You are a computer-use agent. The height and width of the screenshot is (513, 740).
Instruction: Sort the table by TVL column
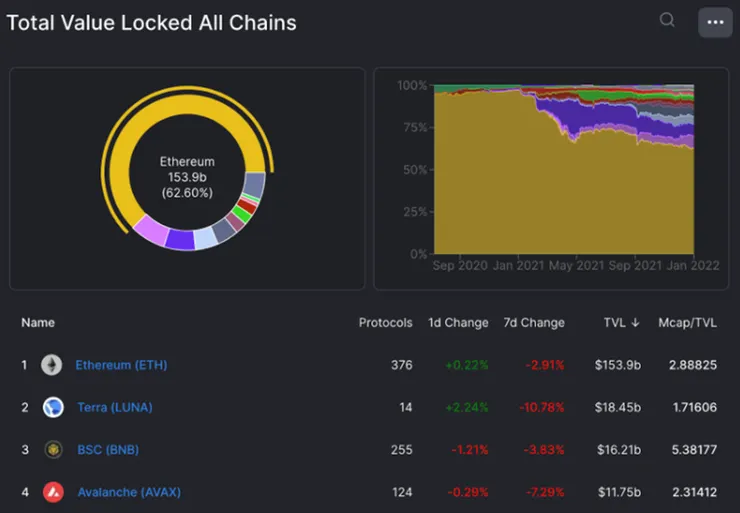[621, 323]
